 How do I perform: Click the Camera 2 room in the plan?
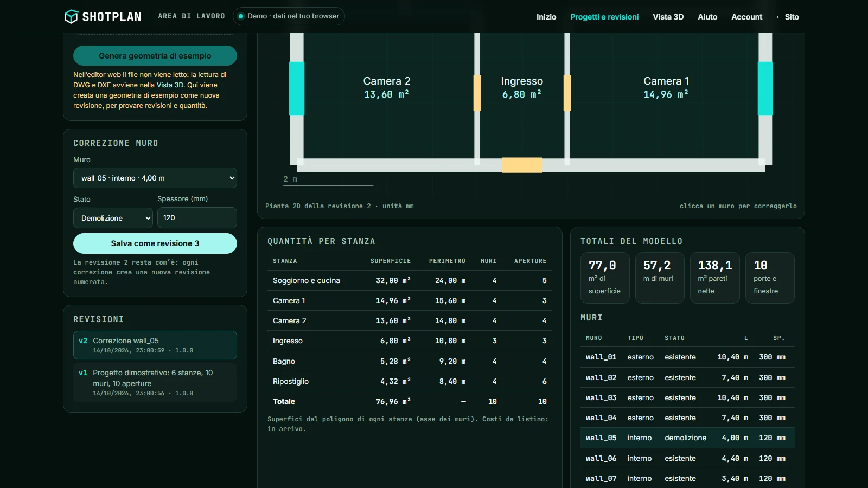tap(387, 87)
